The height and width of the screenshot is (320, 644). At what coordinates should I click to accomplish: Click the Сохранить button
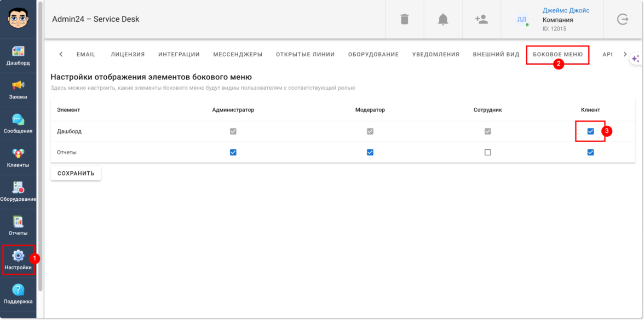pos(76,173)
